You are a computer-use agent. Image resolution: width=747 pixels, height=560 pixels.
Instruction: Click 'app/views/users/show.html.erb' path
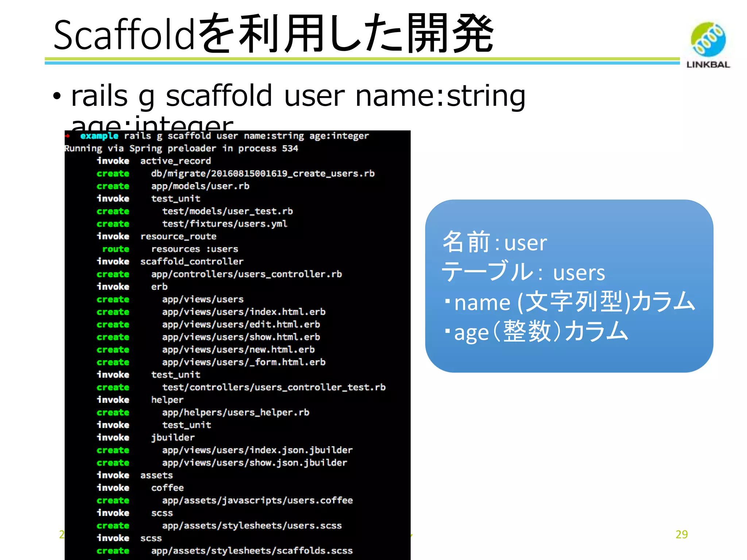coord(241,337)
